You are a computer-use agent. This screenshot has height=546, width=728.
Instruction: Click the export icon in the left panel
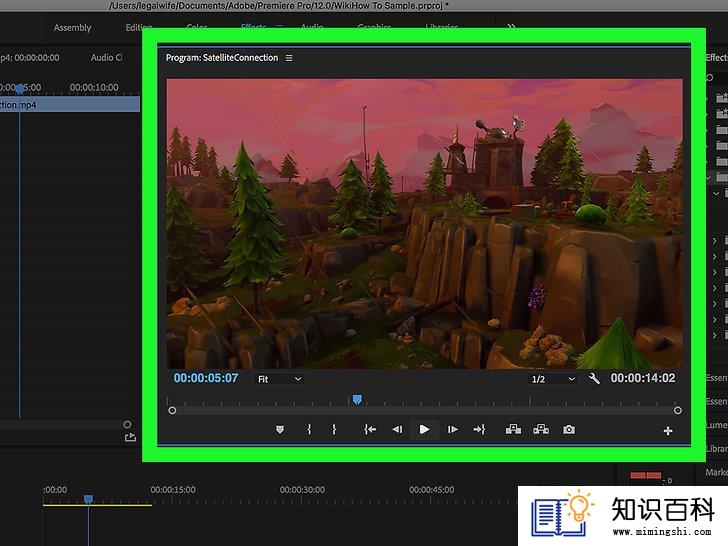pos(130,437)
